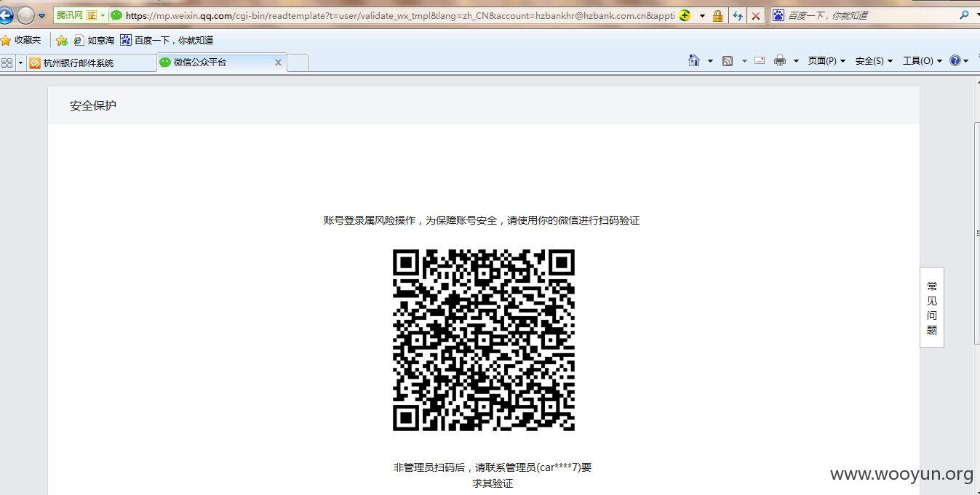Click the 非管理员扫码后 notice text
Screen dimensions: 980x495
pos(493,475)
